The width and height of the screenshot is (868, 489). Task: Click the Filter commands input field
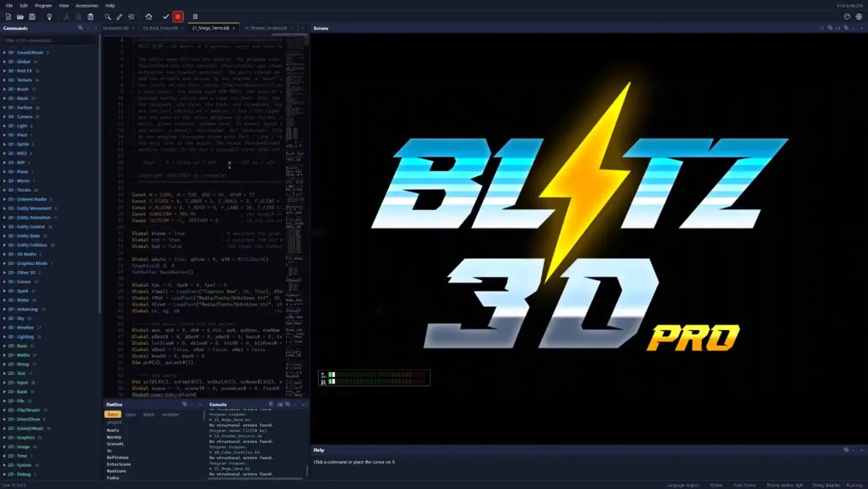pos(50,40)
